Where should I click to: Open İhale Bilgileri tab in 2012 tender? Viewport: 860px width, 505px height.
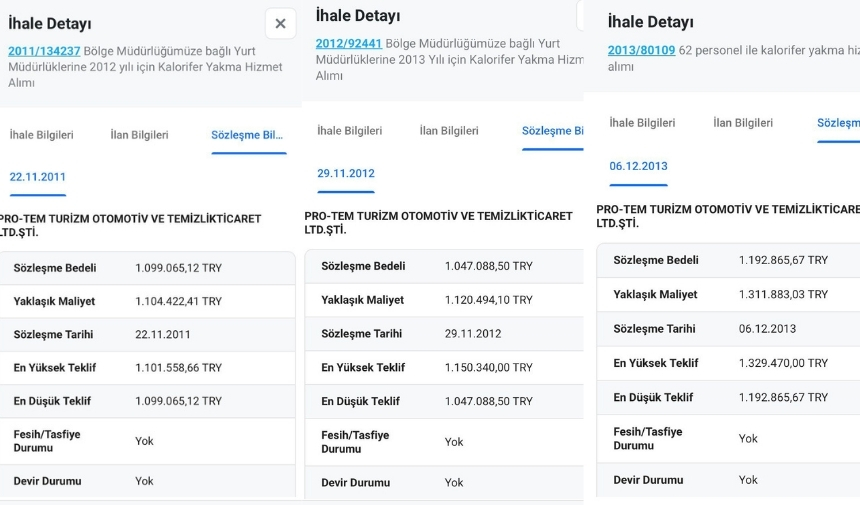349,131
